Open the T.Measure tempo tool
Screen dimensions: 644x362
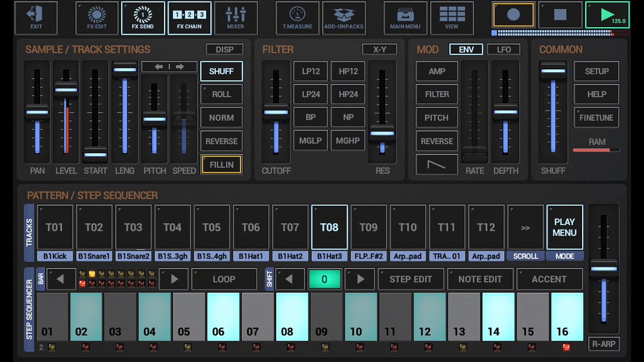297,18
